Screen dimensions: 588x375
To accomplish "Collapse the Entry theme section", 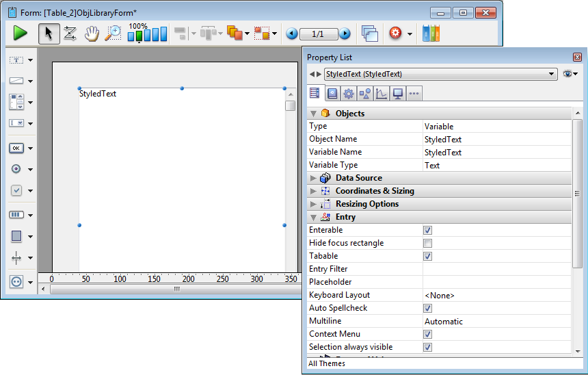I will pyautogui.click(x=314, y=217).
